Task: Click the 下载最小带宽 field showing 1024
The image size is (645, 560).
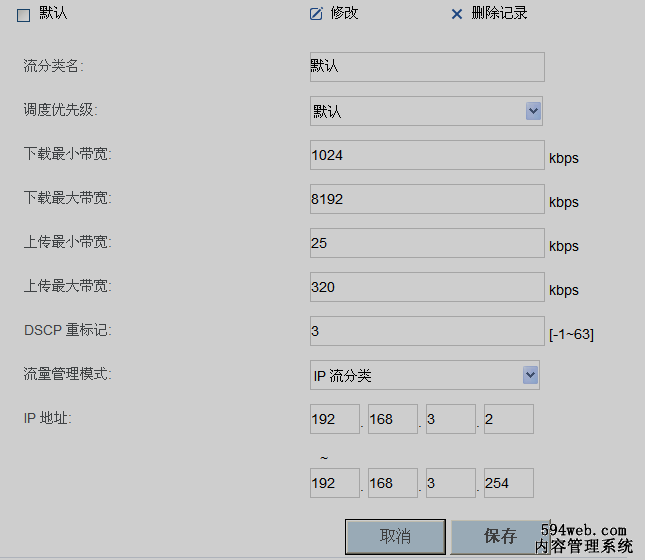Action: pyautogui.click(x=427, y=155)
